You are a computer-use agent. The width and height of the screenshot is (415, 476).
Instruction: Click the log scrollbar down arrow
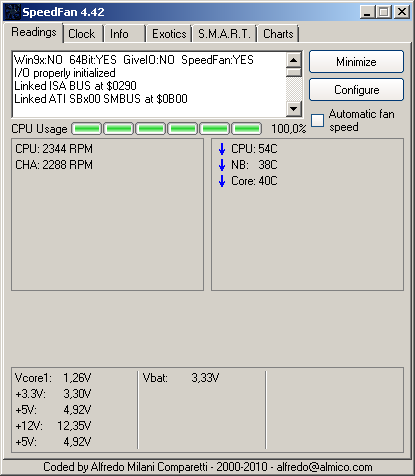click(294, 109)
